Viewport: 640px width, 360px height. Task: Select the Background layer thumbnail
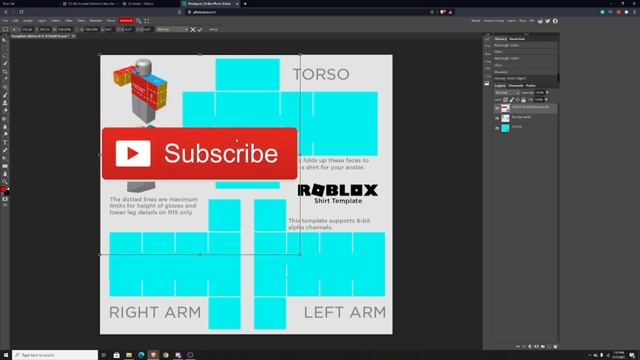point(505,118)
